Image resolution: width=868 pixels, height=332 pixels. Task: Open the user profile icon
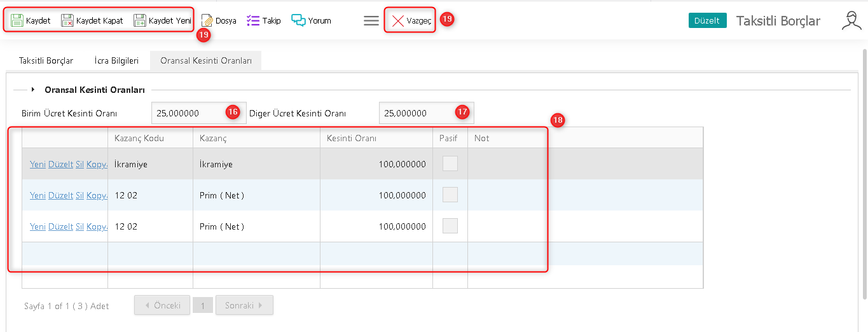pyautogui.click(x=851, y=21)
